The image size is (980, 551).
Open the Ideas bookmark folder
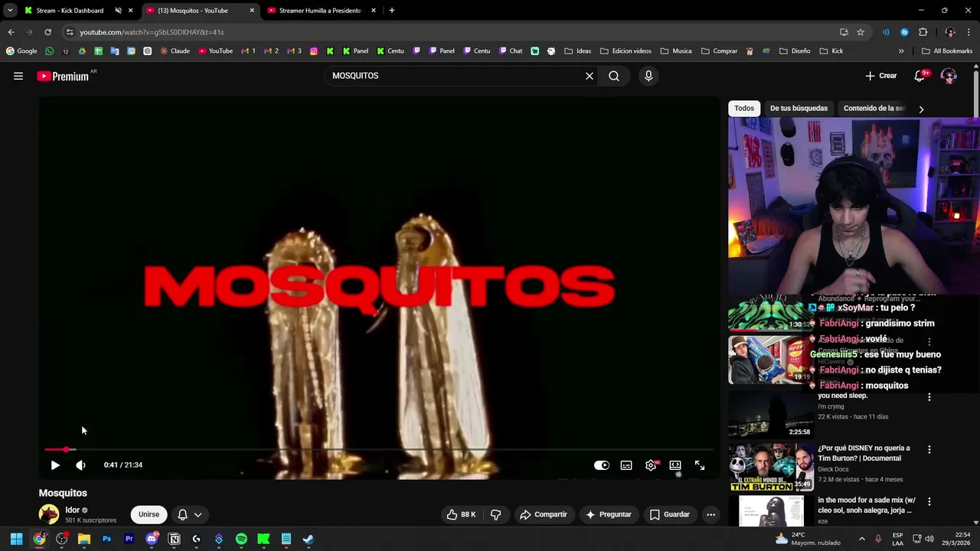point(578,51)
